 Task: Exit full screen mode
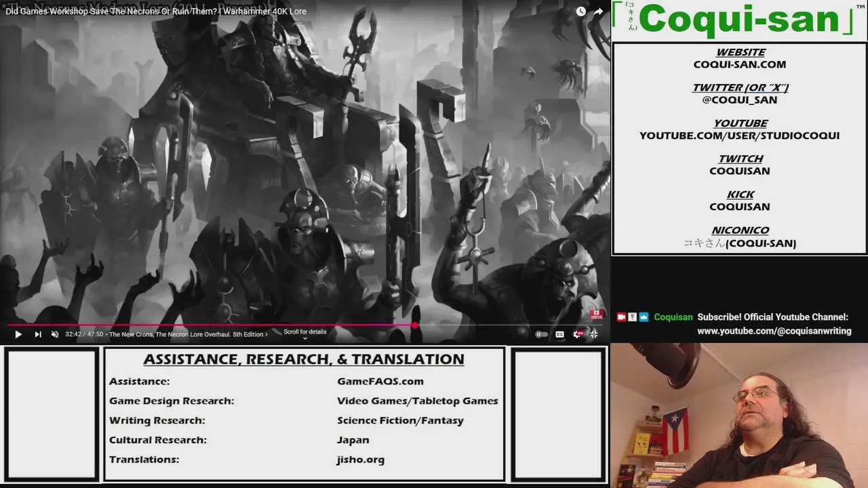tap(594, 334)
